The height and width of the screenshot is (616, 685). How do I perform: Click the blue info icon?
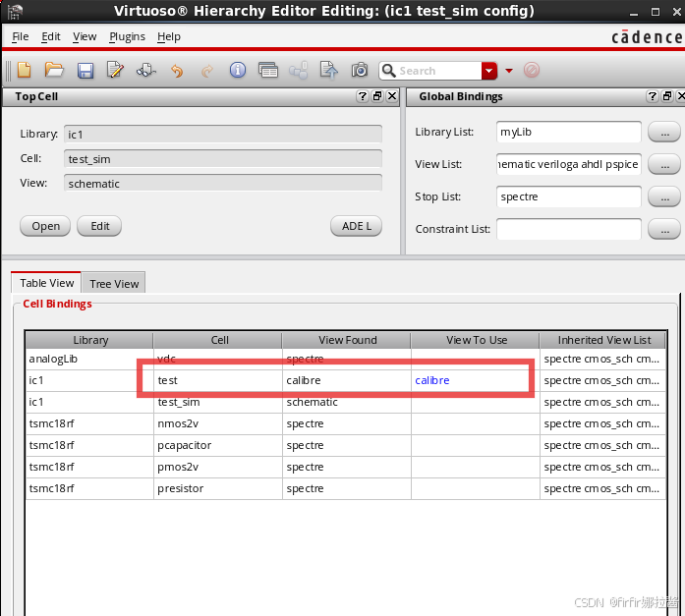(238, 70)
